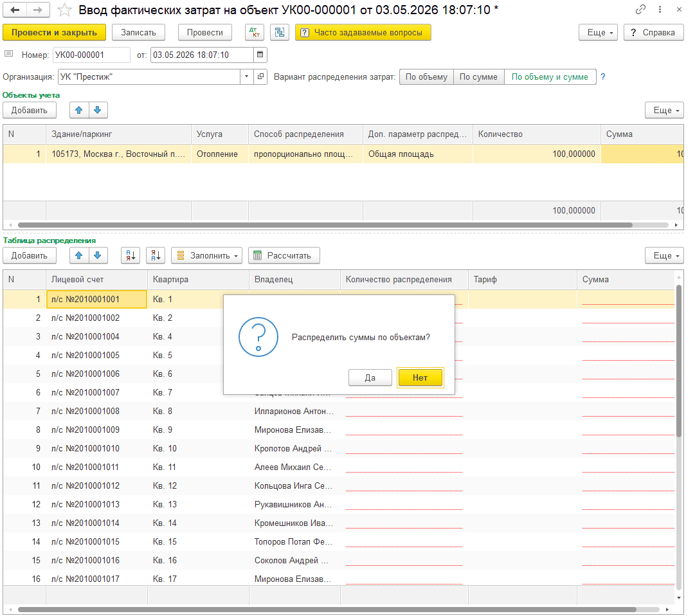This screenshot has width=695, height=616.
Task: Open the Справка help item
Action: (653, 32)
